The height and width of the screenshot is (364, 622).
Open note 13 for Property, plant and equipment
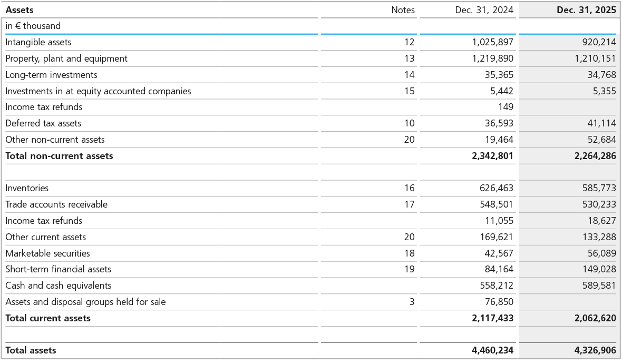pos(409,58)
